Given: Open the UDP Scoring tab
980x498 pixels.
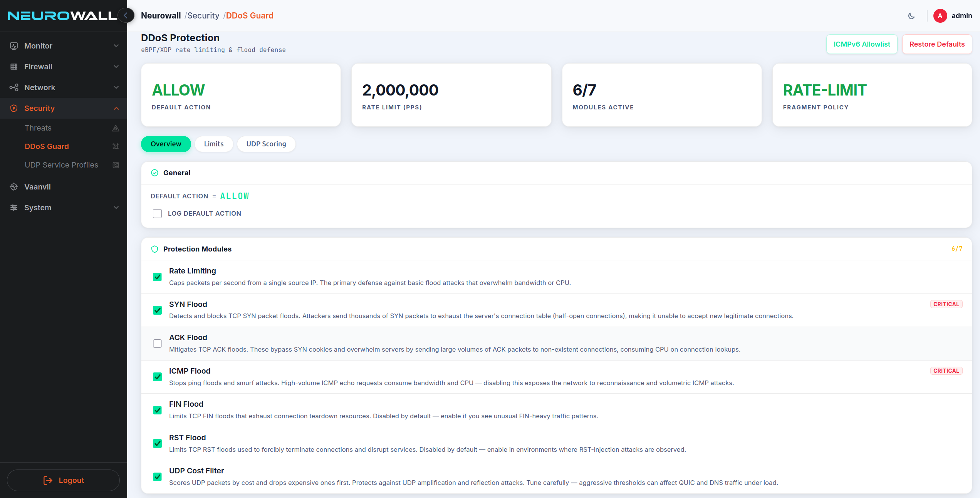Looking at the screenshot, I should tap(266, 144).
